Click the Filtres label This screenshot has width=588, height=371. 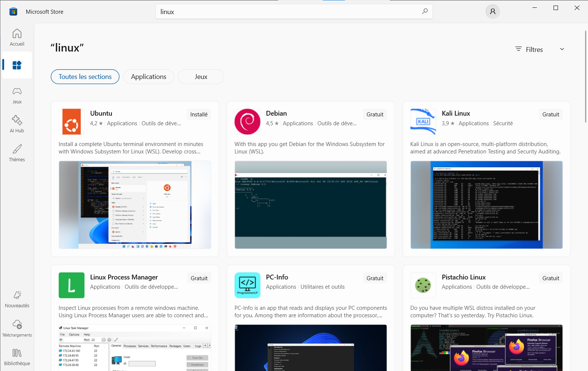click(534, 50)
